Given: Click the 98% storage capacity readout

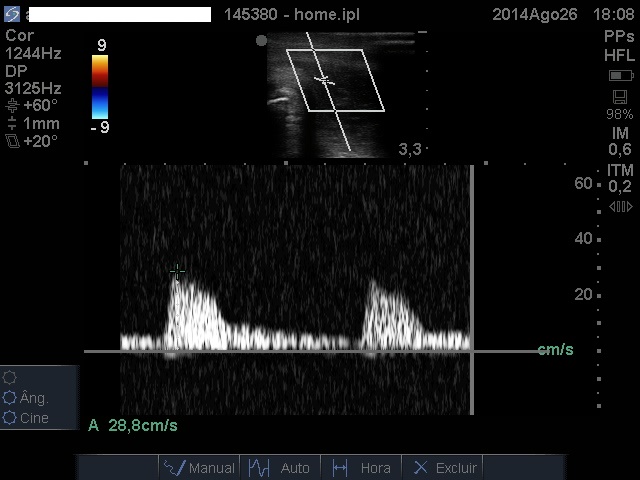Looking at the screenshot, I should [x=620, y=115].
